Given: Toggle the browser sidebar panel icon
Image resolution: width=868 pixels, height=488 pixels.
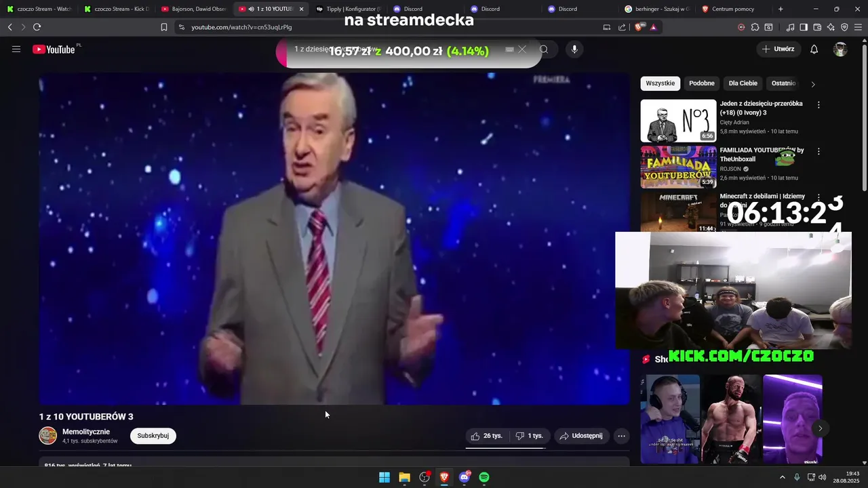Looking at the screenshot, I should 804,27.
